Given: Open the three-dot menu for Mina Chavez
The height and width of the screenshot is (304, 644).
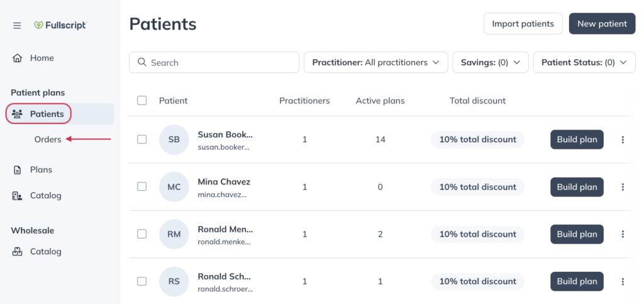Looking at the screenshot, I should [623, 187].
